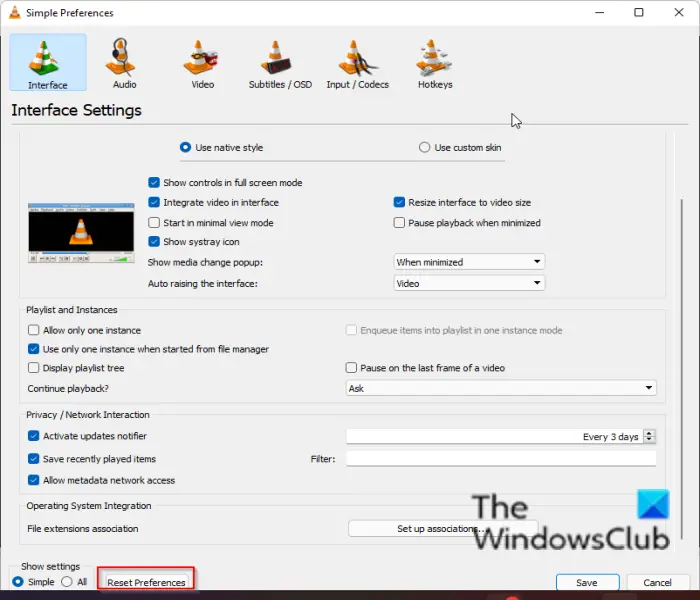
Task: Toggle Show systray icon checkbox
Action: [x=154, y=242]
